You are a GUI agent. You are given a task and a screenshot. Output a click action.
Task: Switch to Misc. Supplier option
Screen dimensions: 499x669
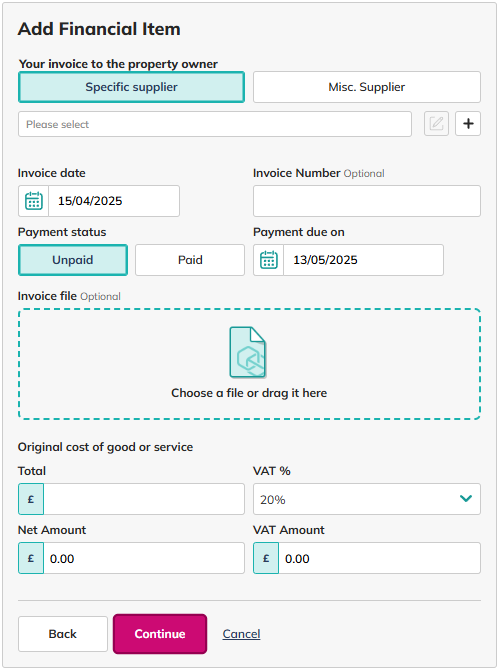click(367, 87)
